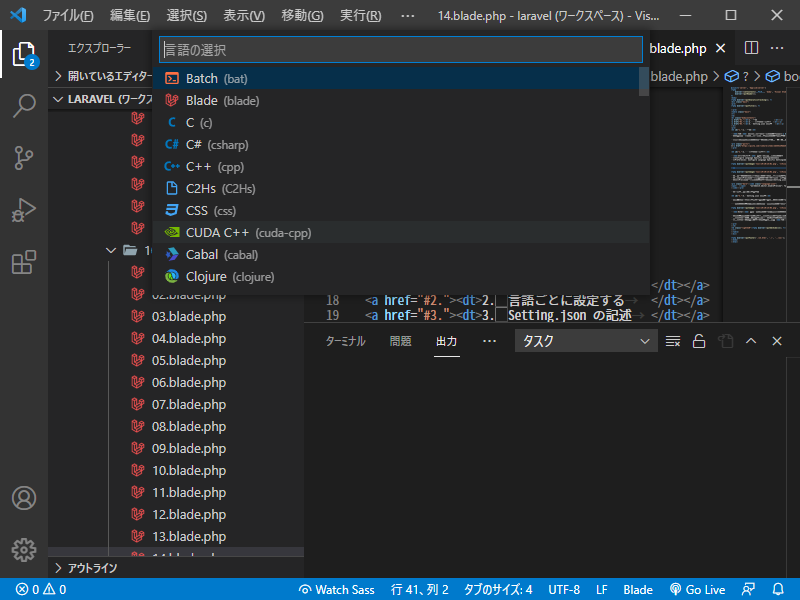This screenshot has height=600, width=800.
Task: Open 03.blade.php in explorer
Action: (x=189, y=316)
